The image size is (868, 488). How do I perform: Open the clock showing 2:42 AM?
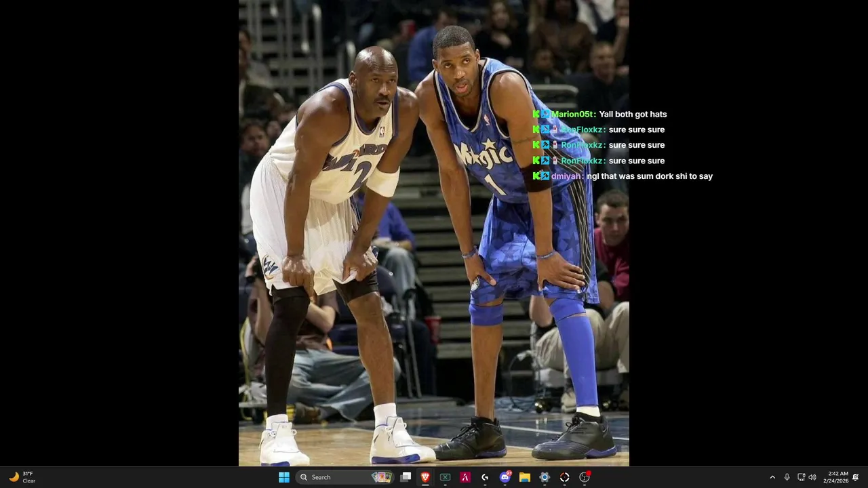click(835, 477)
